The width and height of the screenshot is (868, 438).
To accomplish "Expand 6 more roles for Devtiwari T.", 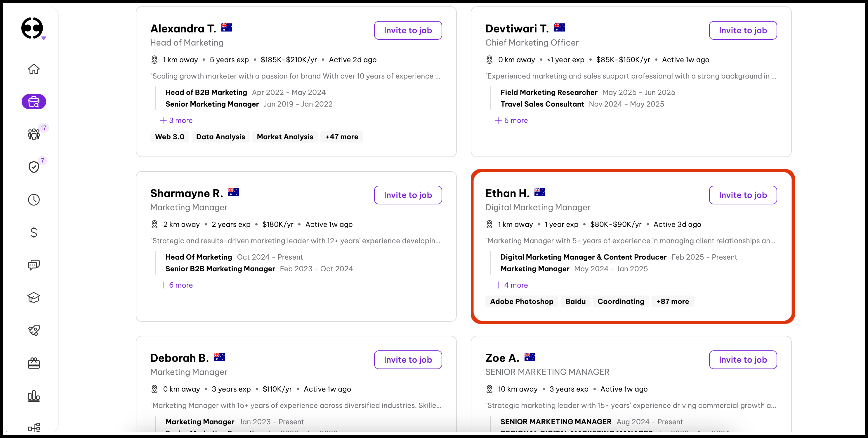I will pyautogui.click(x=511, y=120).
